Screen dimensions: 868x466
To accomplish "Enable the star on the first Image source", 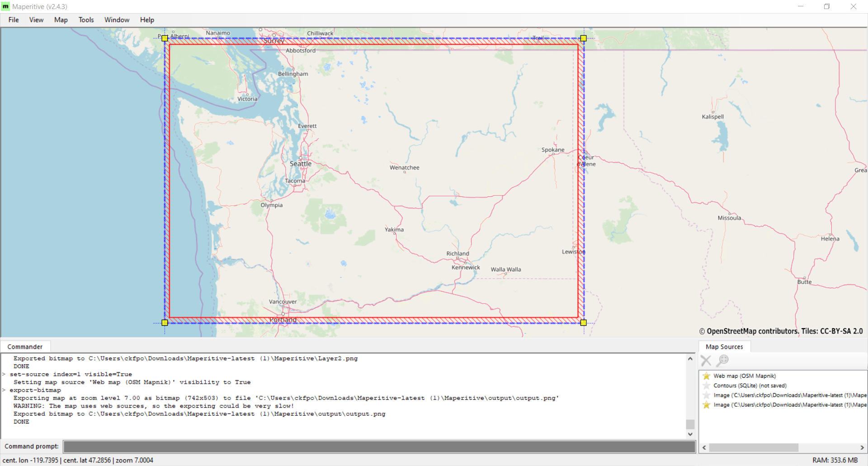I will tap(706, 395).
